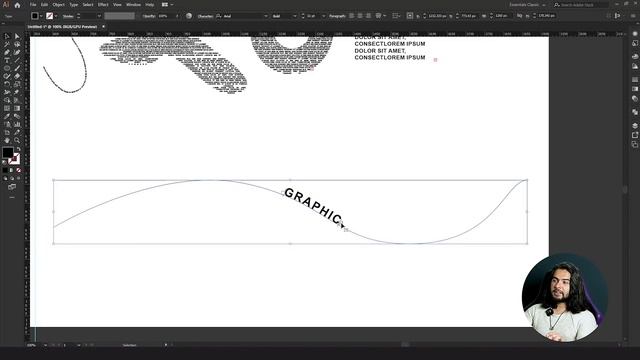
Task: Select the Zoom magnifier tool
Action: [17, 140]
